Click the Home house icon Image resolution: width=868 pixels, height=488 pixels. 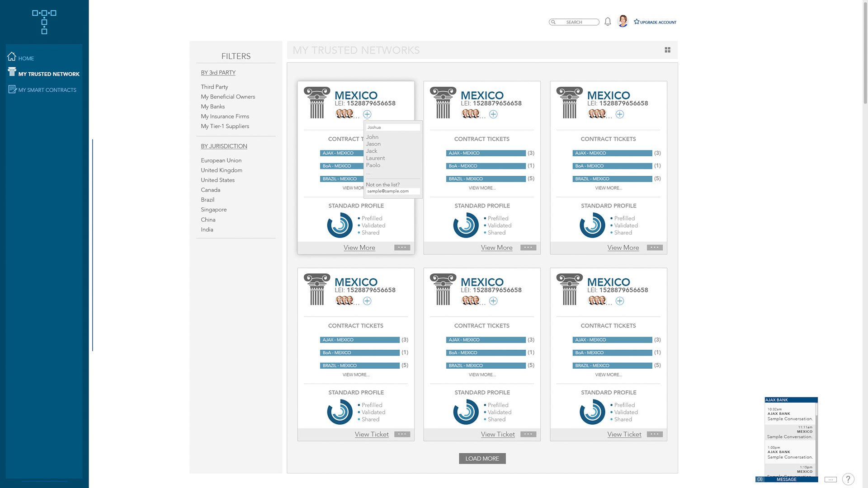coord(12,57)
